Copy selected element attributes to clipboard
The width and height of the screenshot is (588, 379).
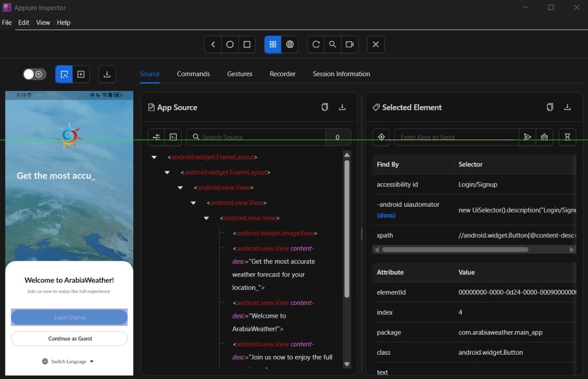pos(550,107)
